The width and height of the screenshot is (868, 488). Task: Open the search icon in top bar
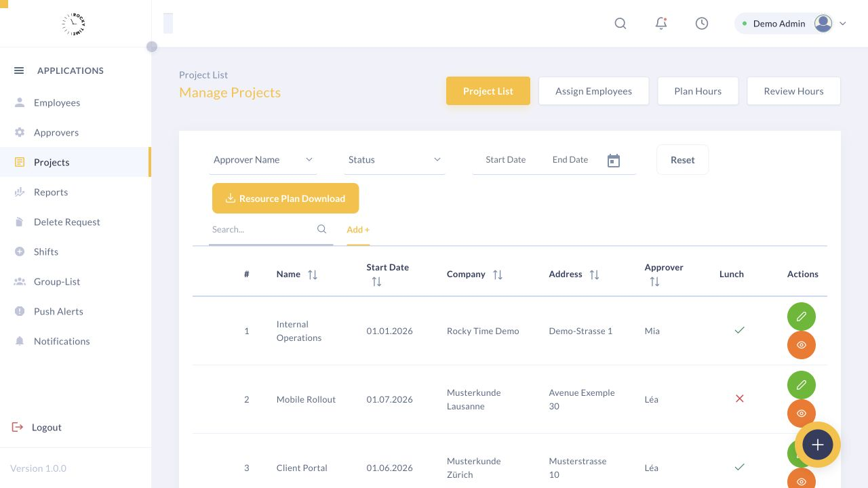[x=620, y=24]
